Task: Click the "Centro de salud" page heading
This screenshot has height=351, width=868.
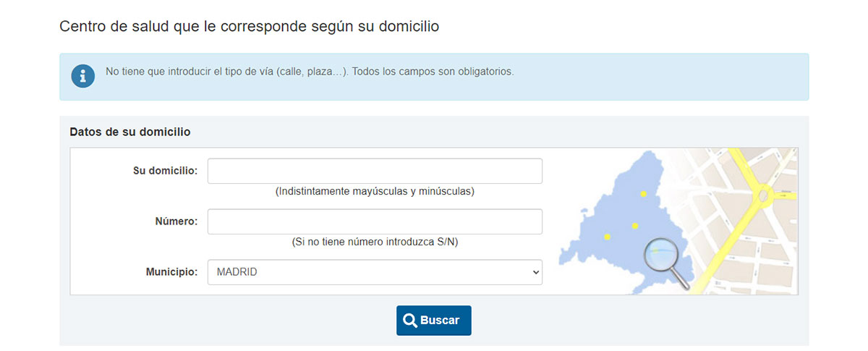Action: tap(249, 27)
